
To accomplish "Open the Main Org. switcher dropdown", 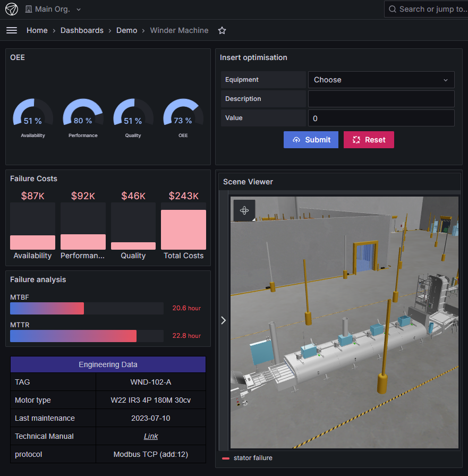I will click(x=53, y=10).
